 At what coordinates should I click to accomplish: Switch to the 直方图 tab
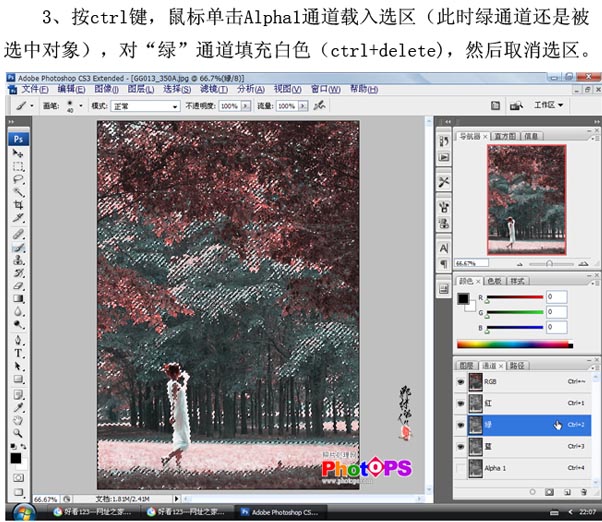click(505, 136)
